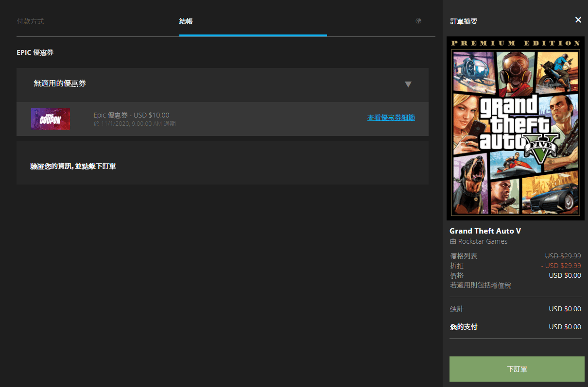Click the 訂單摘要 heading
Screen dimensions: 588x387
[464, 21]
